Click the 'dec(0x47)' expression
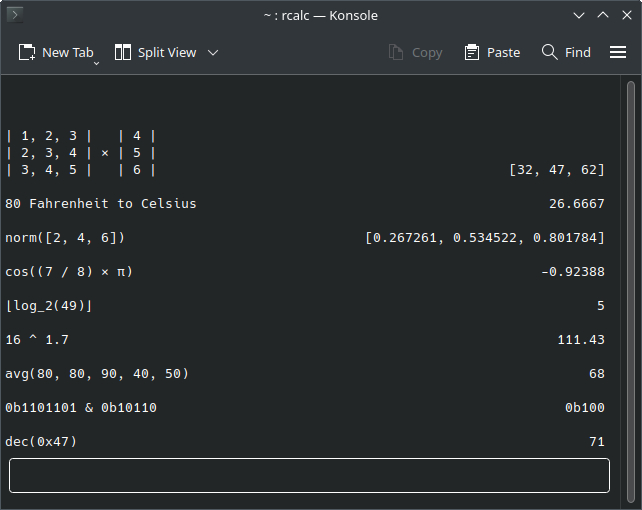The height and width of the screenshot is (510, 642). [x=41, y=442]
